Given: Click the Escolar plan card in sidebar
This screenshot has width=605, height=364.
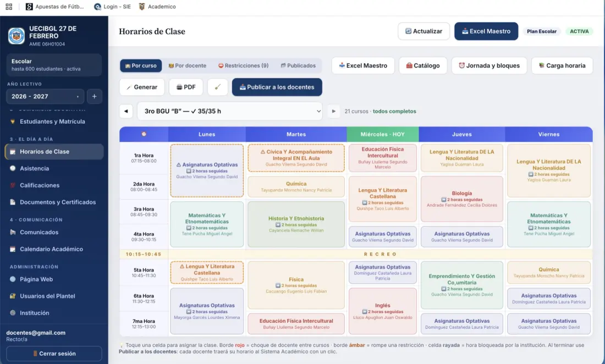Looking at the screenshot, I should (x=54, y=65).
